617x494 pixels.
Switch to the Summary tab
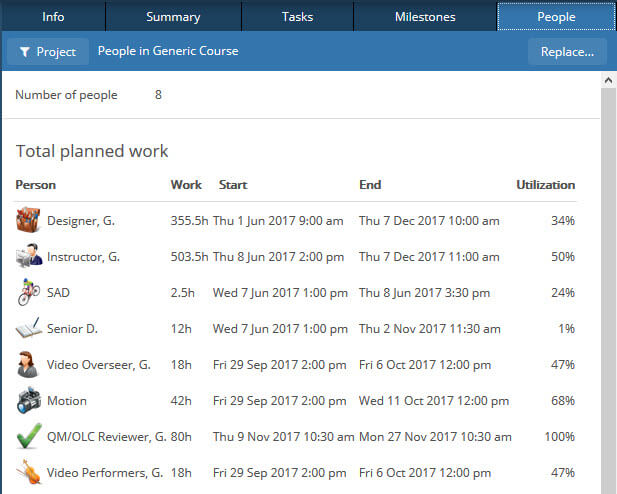[x=173, y=17]
